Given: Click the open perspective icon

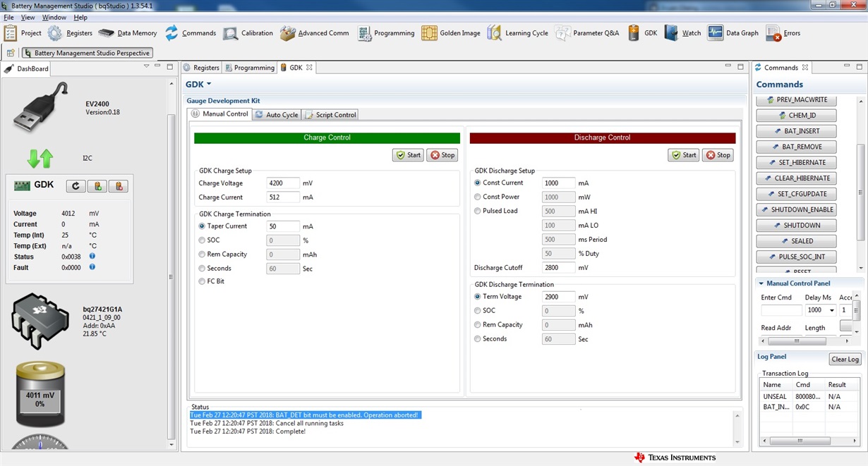Looking at the screenshot, I should click(11, 53).
